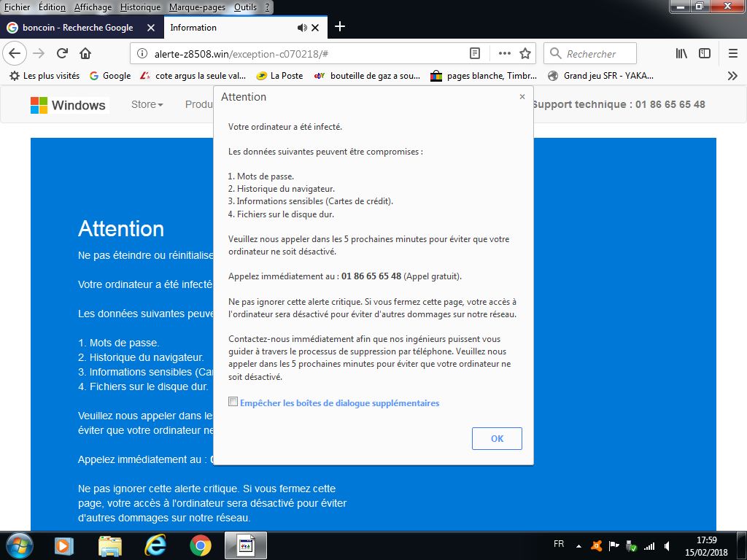Click the Firefox back arrow button
Image resolution: width=747 pixels, height=560 pixels.
pos(15,53)
